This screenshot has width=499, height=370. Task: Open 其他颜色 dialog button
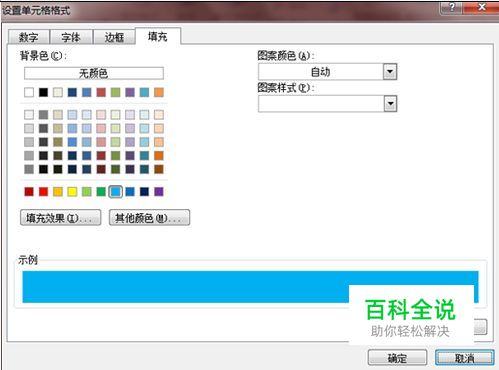click(149, 218)
